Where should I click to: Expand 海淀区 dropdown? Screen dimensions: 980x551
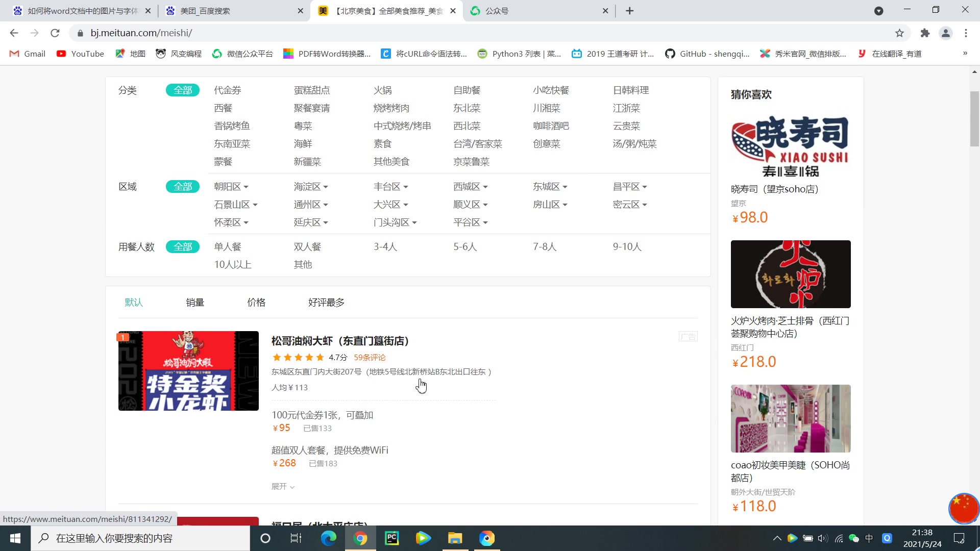click(311, 187)
